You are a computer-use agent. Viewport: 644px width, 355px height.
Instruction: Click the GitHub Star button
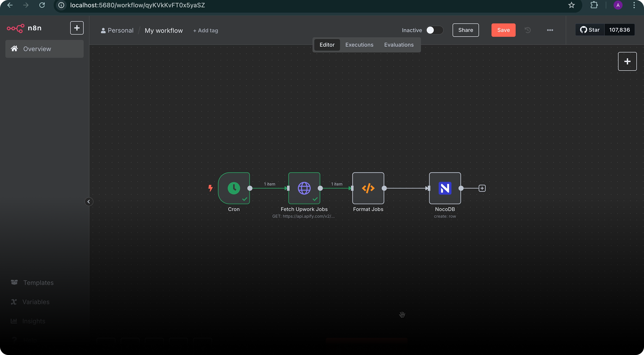590,30
